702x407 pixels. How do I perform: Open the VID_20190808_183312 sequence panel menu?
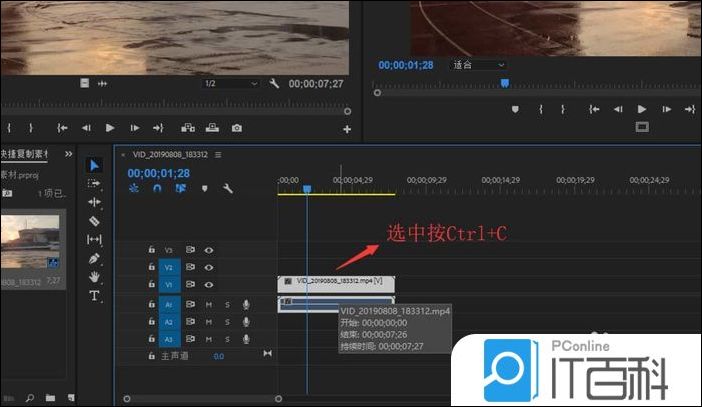pyautogui.click(x=217, y=155)
